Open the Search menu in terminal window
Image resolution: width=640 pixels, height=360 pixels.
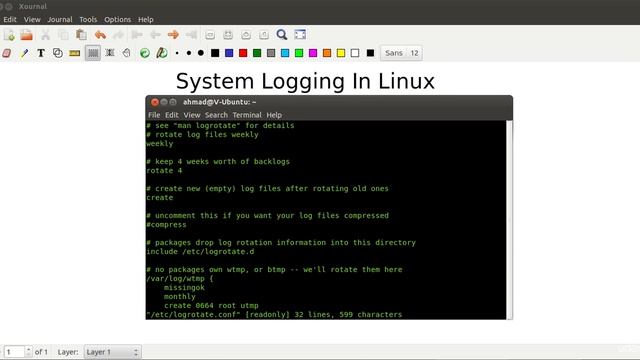pos(216,115)
